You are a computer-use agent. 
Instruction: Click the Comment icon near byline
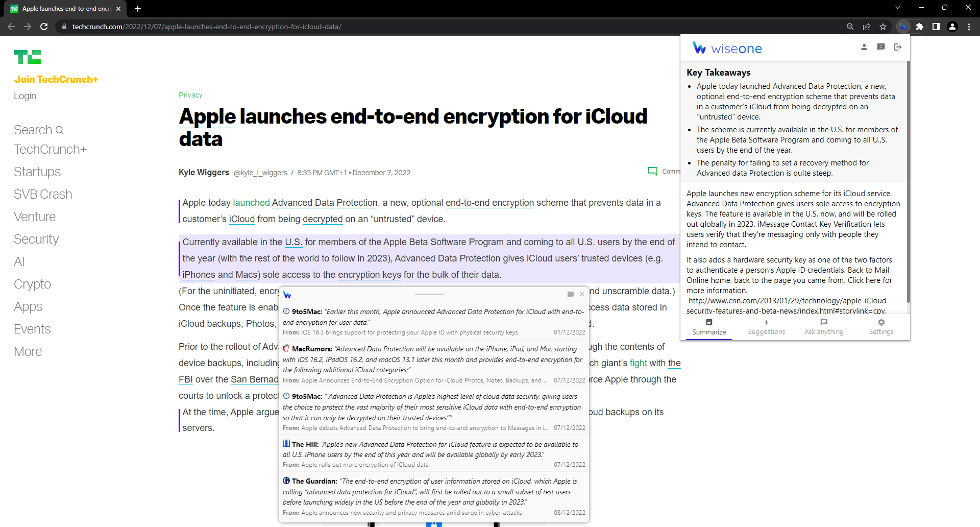click(x=652, y=171)
